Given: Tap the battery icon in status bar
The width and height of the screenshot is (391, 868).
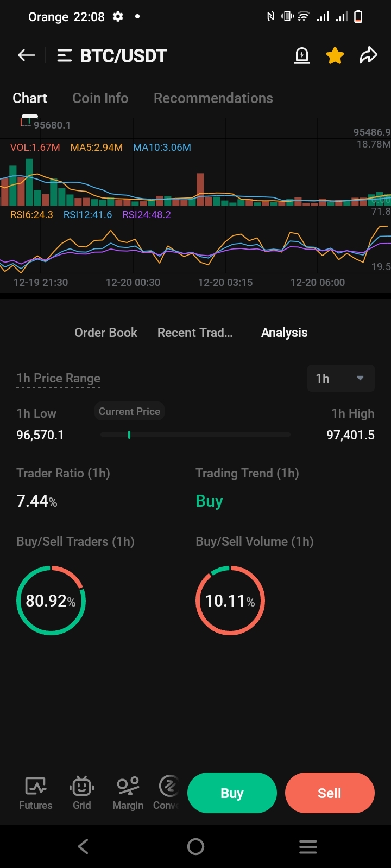Looking at the screenshot, I should click(x=358, y=17).
